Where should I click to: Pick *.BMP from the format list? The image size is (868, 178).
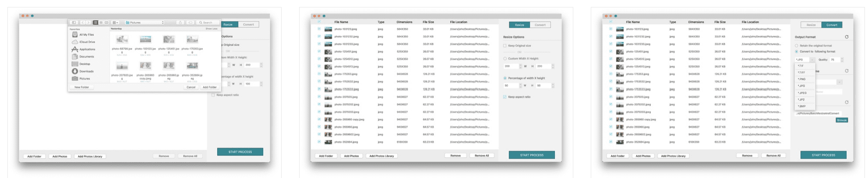pyautogui.click(x=801, y=106)
